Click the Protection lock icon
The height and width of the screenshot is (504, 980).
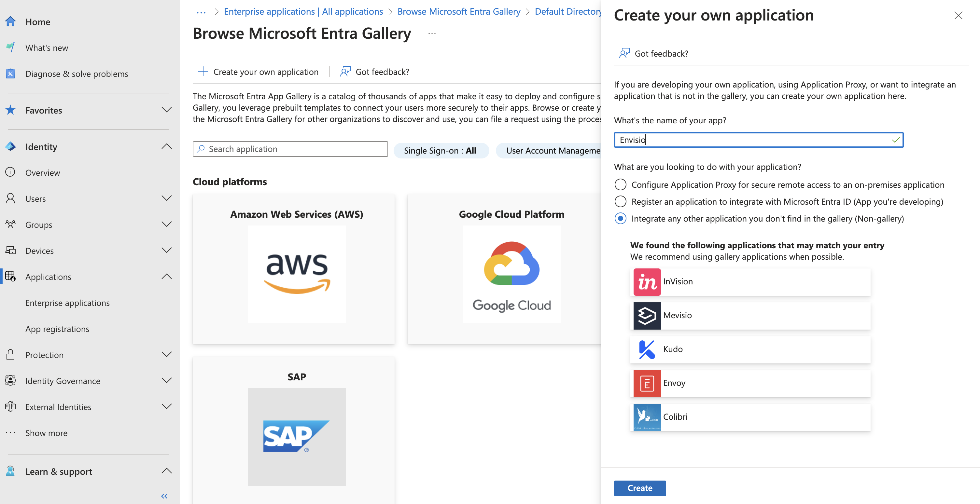tap(11, 355)
